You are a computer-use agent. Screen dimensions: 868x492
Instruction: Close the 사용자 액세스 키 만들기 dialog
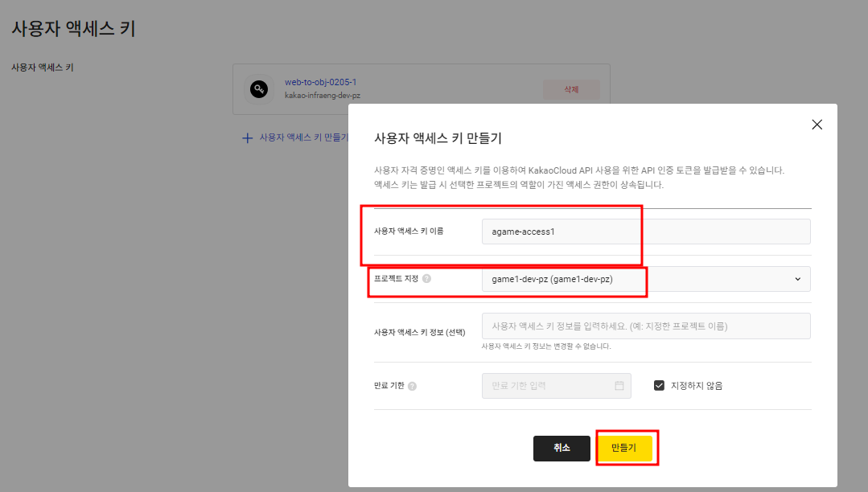[x=817, y=125]
